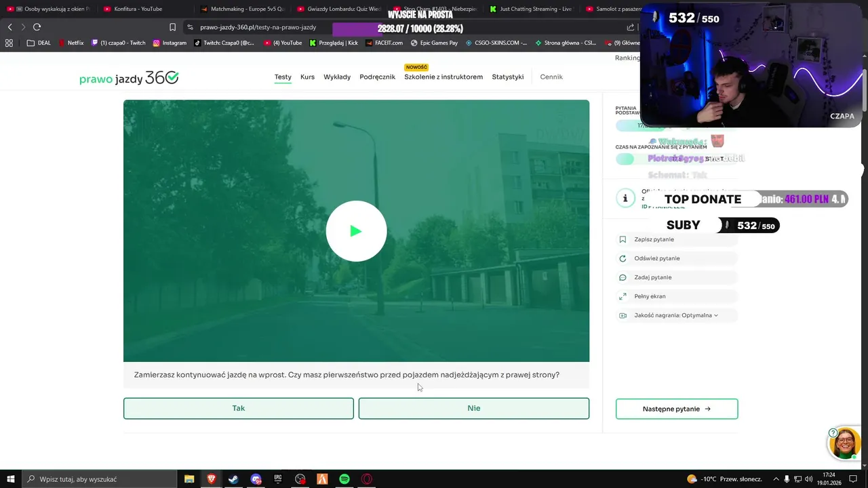Image resolution: width=868 pixels, height=488 pixels.
Task: Open the Statystyki tab
Action: [507, 77]
